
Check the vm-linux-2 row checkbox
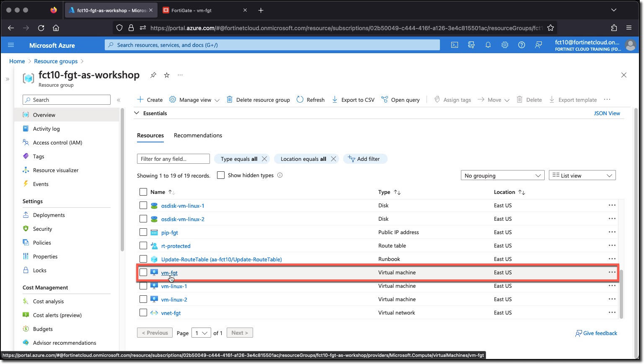143,299
